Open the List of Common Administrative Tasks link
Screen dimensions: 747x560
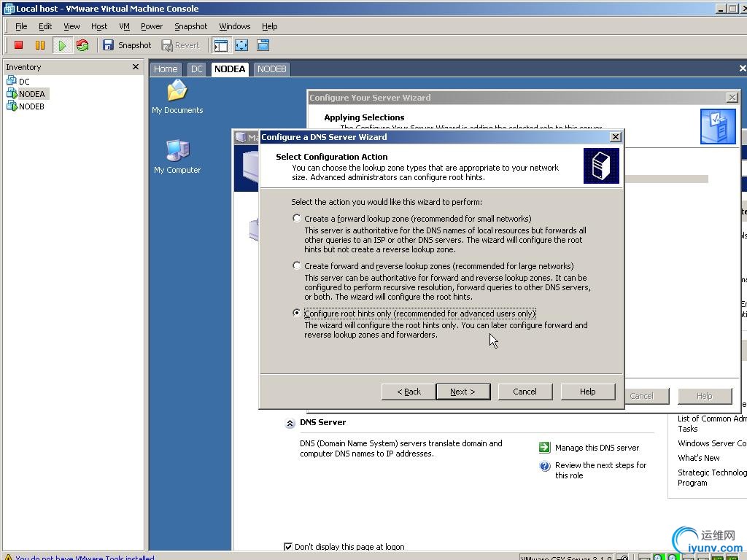tap(712, 424)
